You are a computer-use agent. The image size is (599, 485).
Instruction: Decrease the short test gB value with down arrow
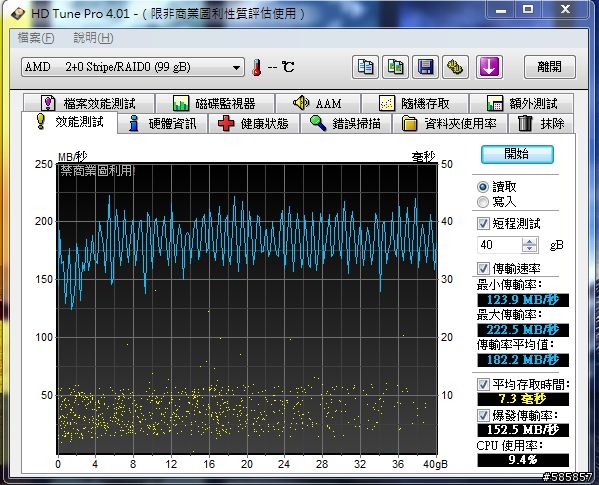529,249
